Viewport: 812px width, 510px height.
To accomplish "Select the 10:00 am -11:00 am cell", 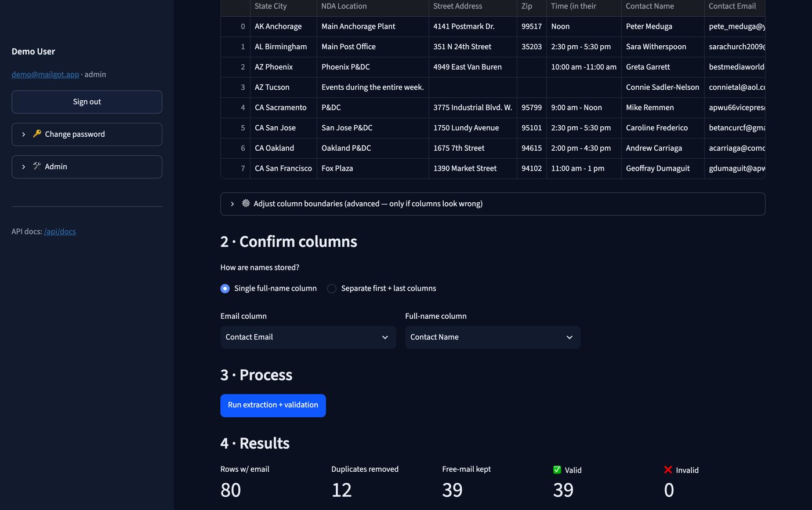I will (584, 67).
